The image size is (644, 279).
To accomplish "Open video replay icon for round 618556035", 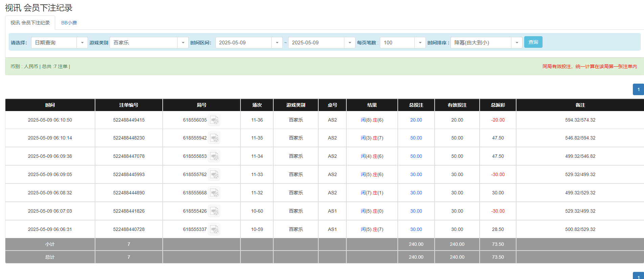I will coord(214,120).
